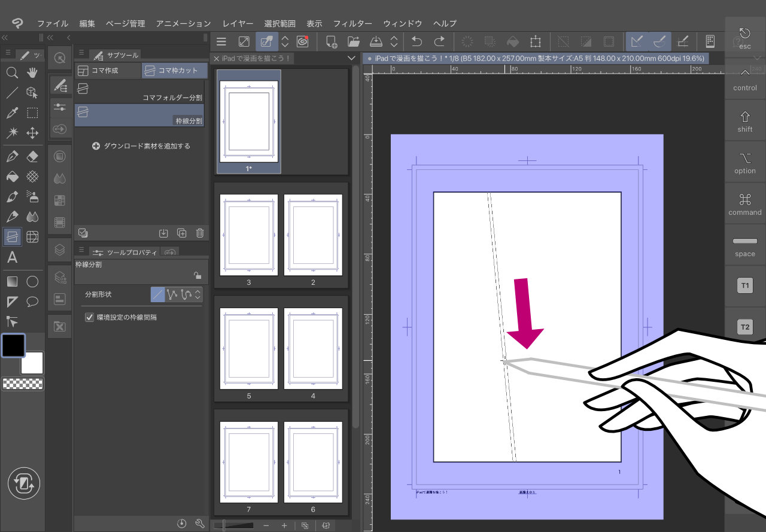
Task: Open page 3 thumbnail
Action: point(249,233)
